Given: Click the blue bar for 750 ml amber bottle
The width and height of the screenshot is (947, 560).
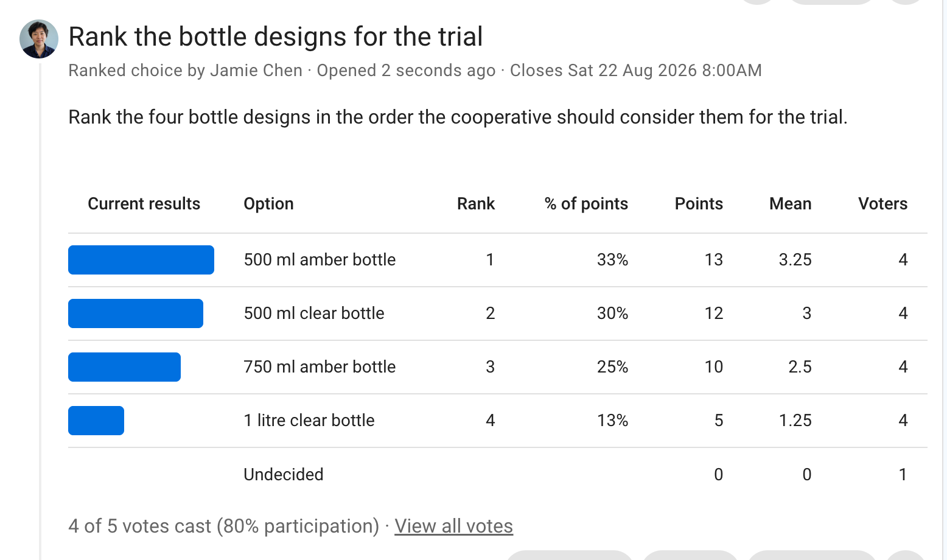Looking at the screenshot, I should tap(124, 367).
